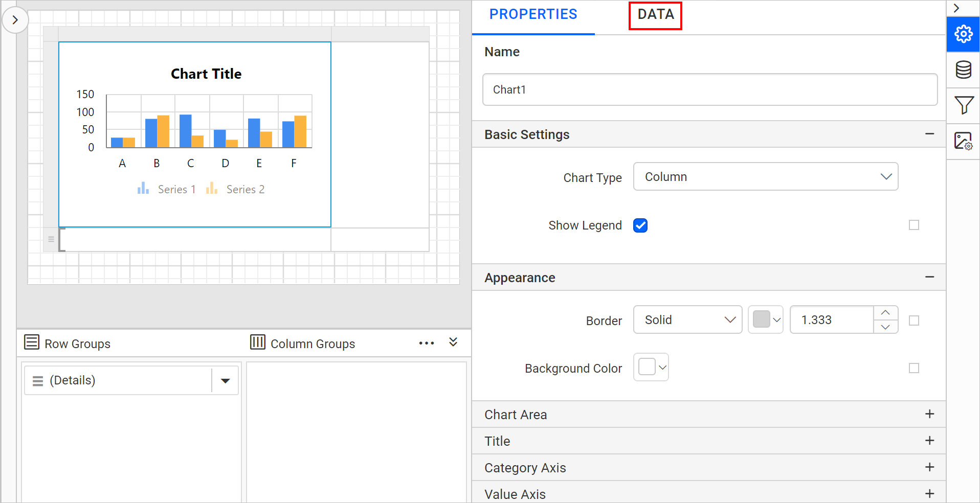Open the Background Color swatch picker
Viewport: 980px width, 503px height.
pyautogui.click(x=651, y=367)
